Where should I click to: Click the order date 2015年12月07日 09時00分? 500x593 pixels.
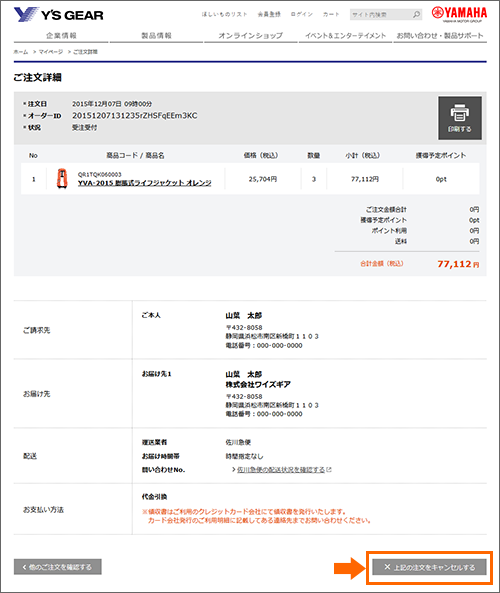click(x=112, y=104)
